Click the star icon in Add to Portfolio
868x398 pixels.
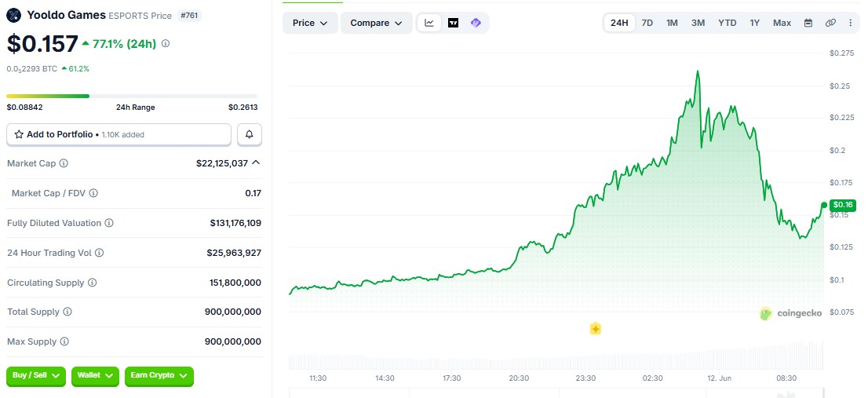[x=19, y=134]
